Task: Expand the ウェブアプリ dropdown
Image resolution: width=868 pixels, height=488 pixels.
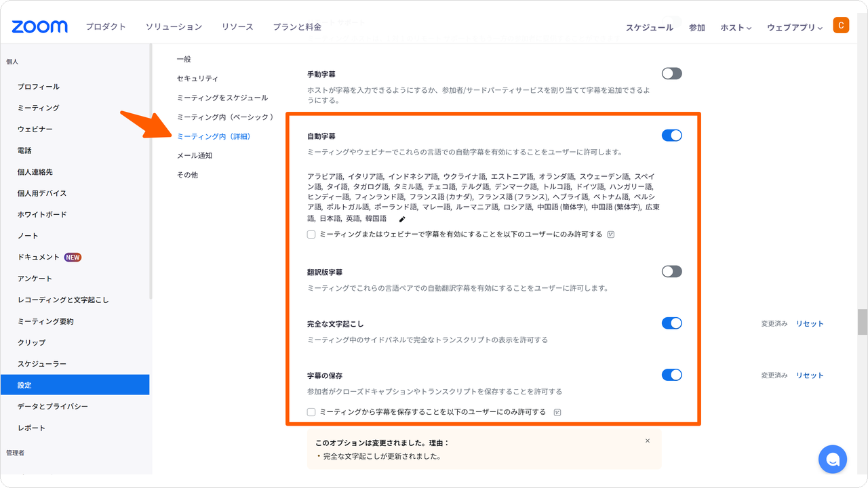Action: 795,28
